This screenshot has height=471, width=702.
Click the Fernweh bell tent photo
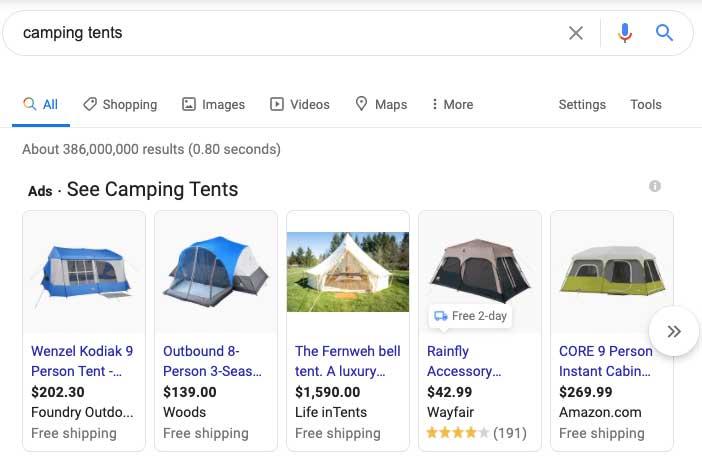pos(348,272)
